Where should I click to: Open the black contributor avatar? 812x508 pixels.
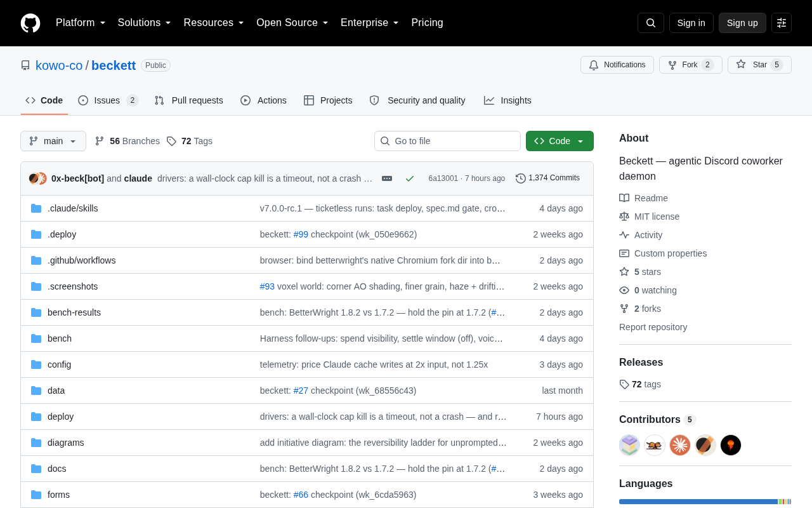[731, 445]
